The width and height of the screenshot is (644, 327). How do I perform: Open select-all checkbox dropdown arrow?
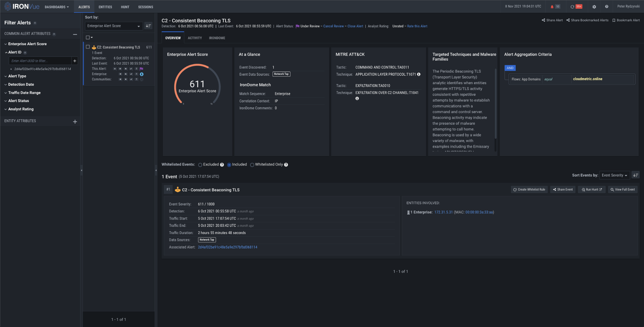click(x=92, y=37)
